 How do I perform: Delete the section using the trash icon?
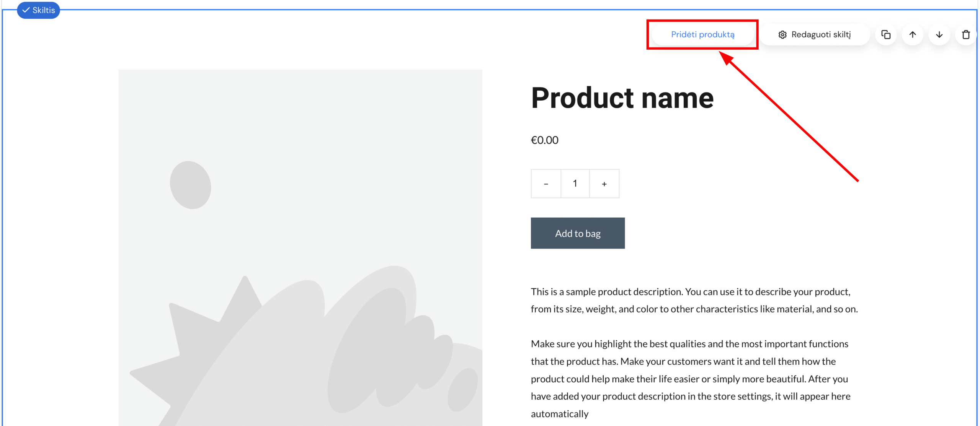tap(966, 34)
